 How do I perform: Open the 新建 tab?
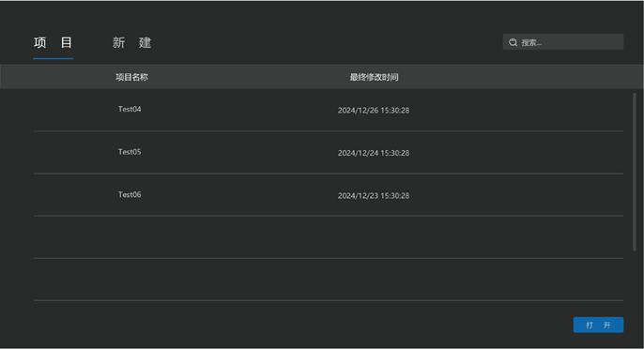coord(131,42)
